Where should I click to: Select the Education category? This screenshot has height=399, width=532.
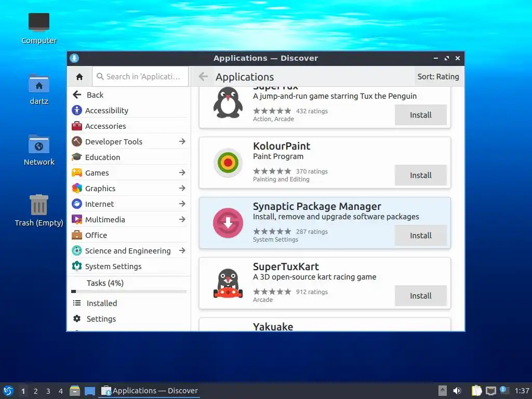129,157
